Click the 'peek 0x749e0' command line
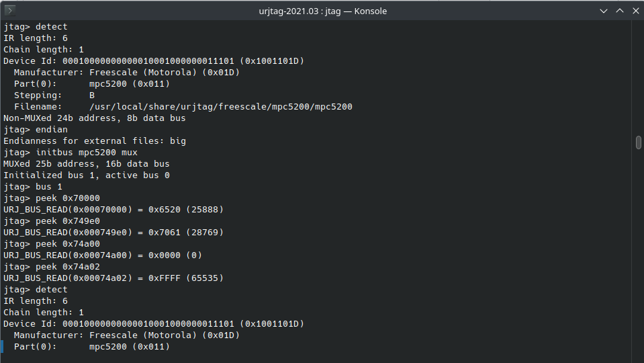 click(x=52, y=221)
